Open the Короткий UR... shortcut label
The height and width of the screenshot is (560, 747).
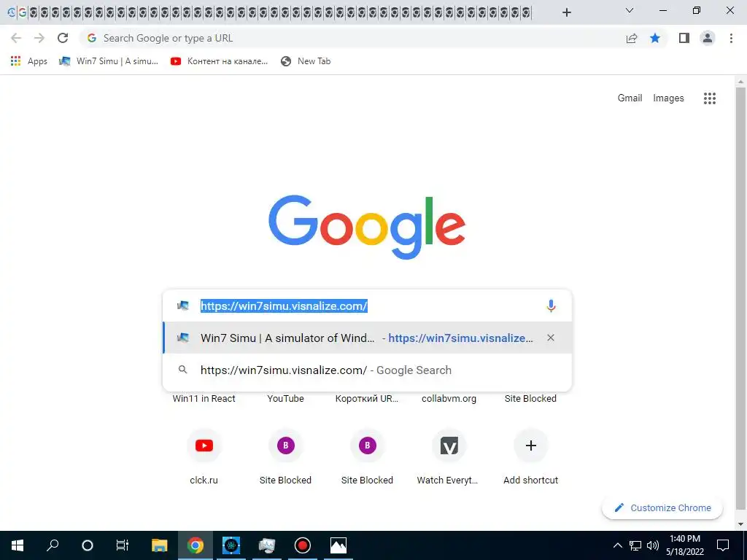(x=367, y=399)
